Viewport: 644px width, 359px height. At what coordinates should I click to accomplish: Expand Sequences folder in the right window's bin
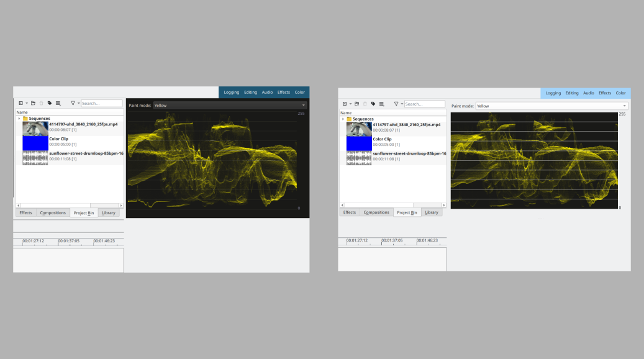click(342, 119)
